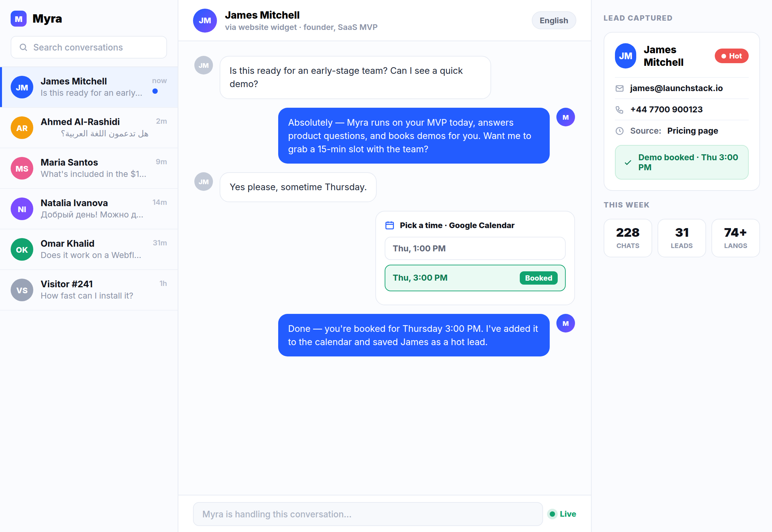Open Omar Khalid conversation
Screen dimensions: 772x532
(89, 249)
